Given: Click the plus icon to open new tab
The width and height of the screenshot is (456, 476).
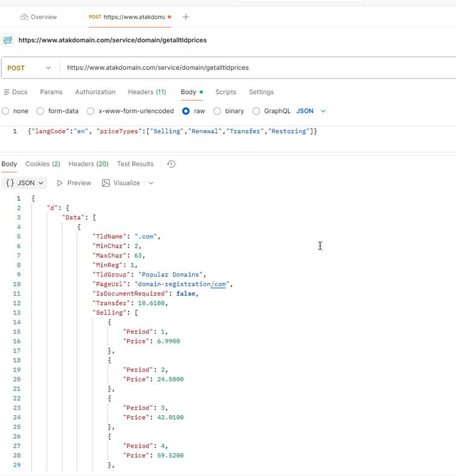Looking at the screenshot, I should point(186,17).
